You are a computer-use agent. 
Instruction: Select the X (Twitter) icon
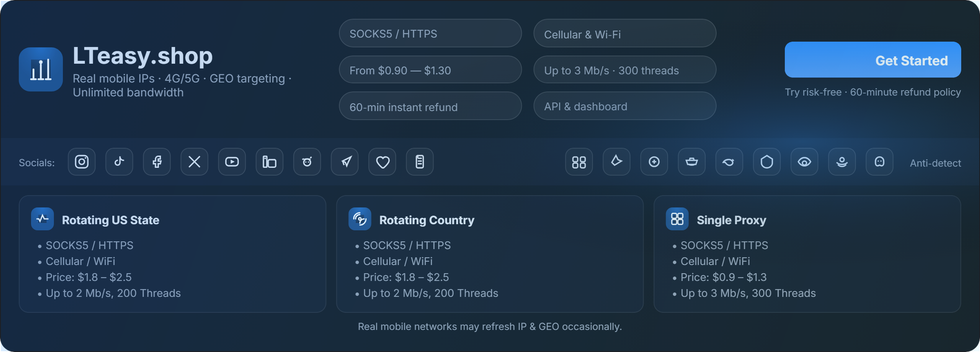click(194, 162)
